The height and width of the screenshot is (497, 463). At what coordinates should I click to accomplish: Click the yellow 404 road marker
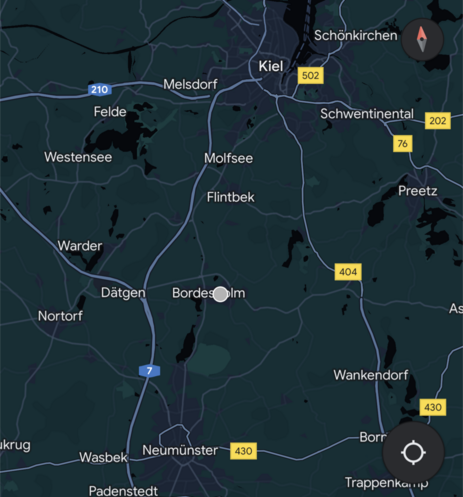(x=348, y=272)
